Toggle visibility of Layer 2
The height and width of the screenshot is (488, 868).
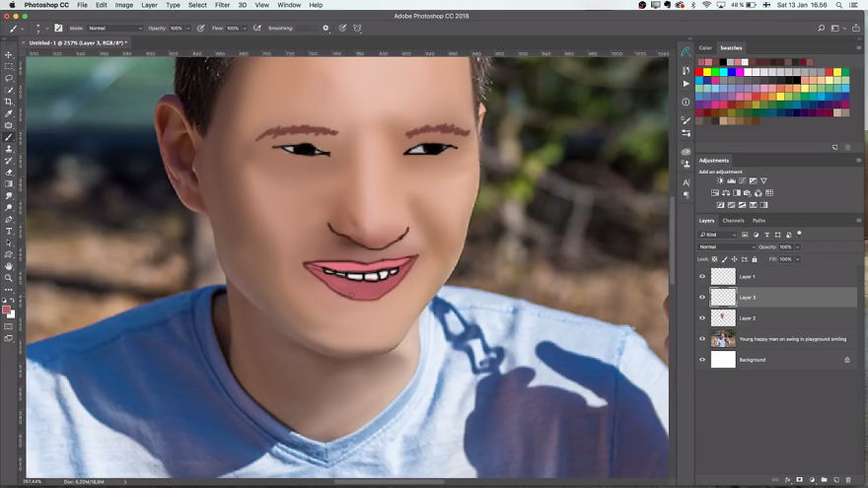pyautogui.click(x=702, y=318)
